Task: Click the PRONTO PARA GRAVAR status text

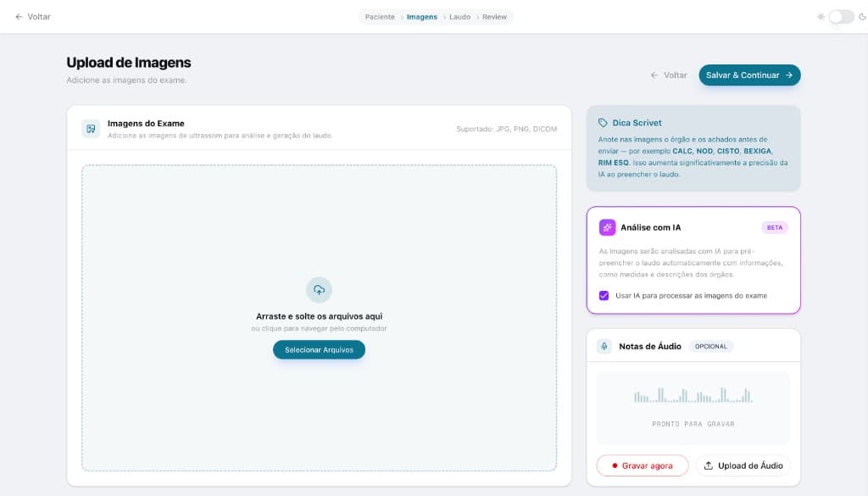Action: [693, 424]
